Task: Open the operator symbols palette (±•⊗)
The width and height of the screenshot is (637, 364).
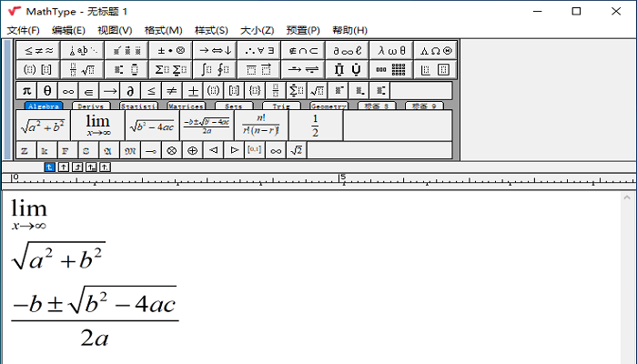Action: [171, 50]
